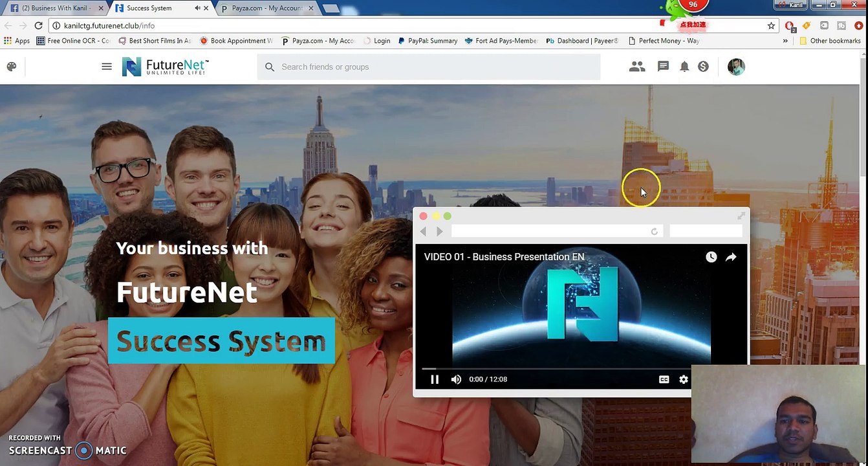
Task: Open the friends icon in the header
Action: 637,66
